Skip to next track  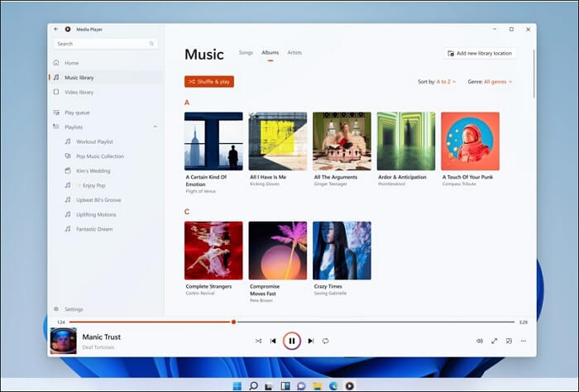311,341
